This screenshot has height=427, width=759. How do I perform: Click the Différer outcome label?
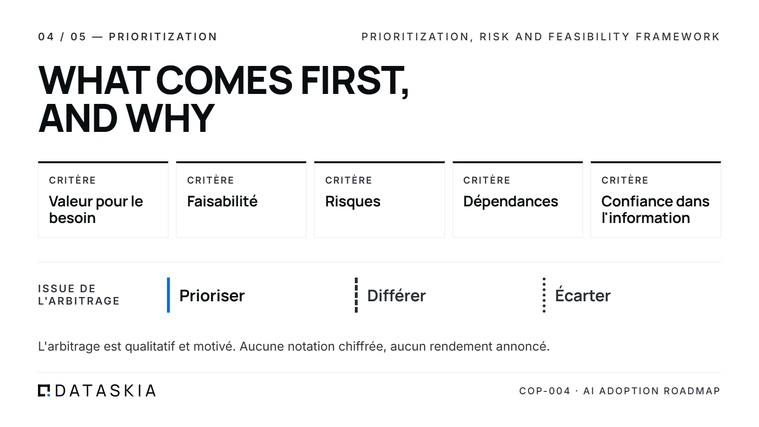tap(396, 295)
